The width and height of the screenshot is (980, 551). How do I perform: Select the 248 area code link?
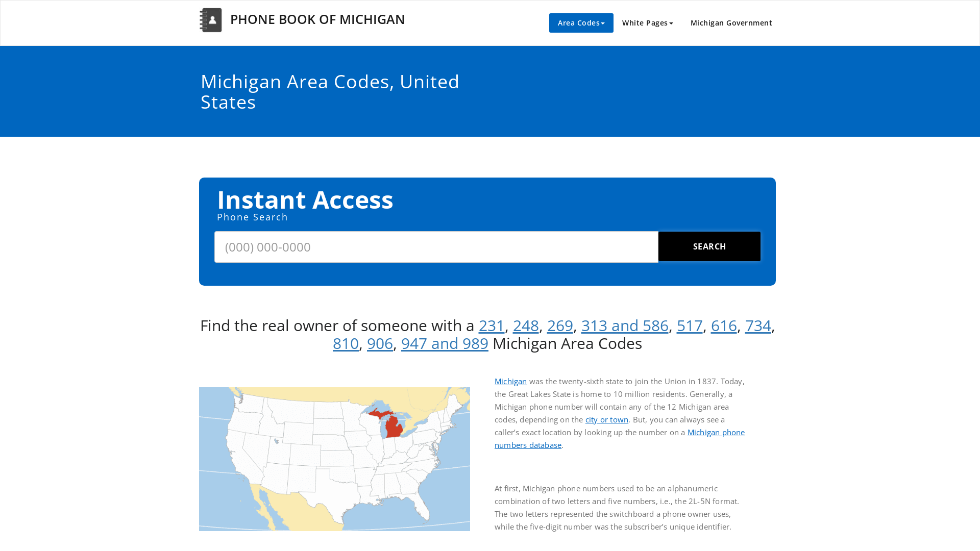[x=526, y=325]
